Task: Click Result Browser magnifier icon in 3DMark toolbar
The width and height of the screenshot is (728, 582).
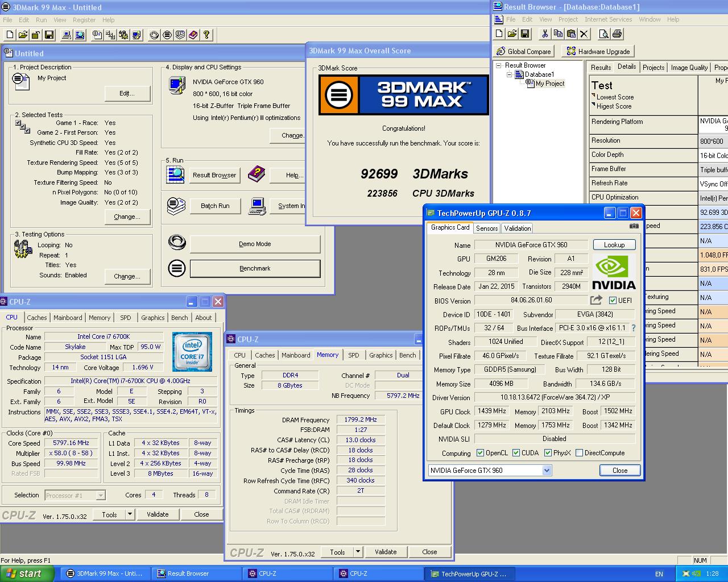Action: pos(80,35)
